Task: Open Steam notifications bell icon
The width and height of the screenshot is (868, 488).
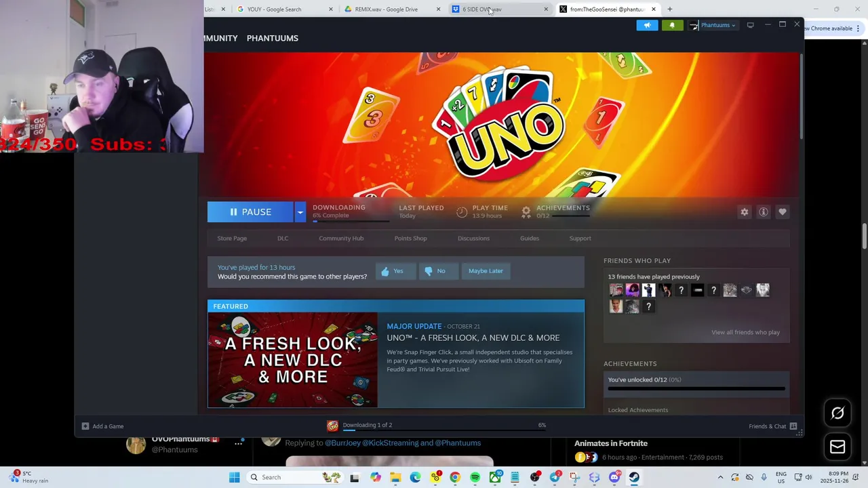Action: coord(672,25)
